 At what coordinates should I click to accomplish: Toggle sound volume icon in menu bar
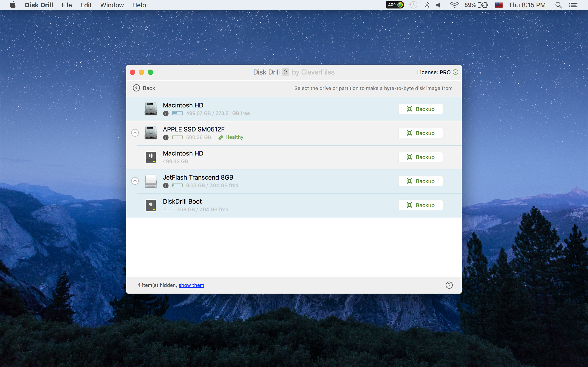click(438, 5)
